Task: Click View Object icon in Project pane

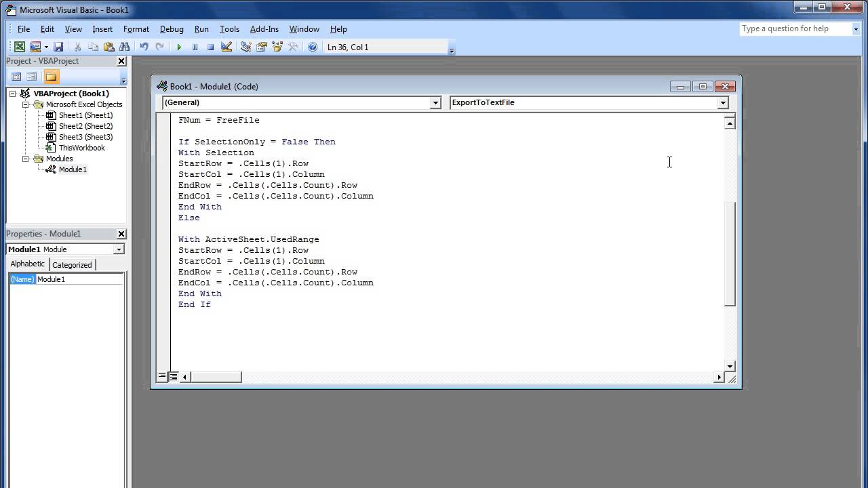Action: point(32,77)
